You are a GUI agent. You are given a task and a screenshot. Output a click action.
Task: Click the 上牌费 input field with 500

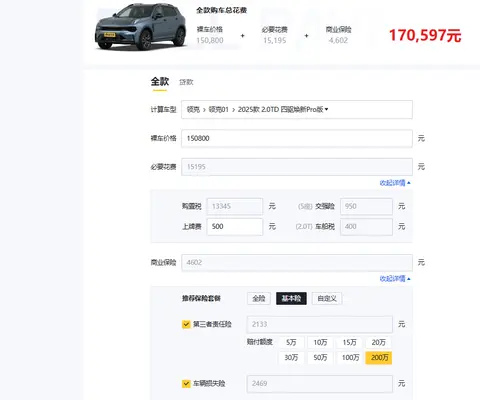coord(234,227)
